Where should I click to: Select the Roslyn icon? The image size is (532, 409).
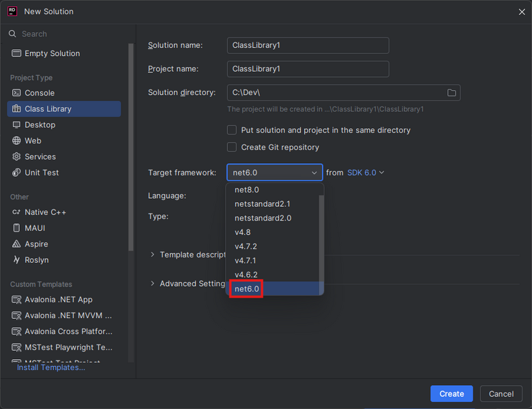coord(16,260)
